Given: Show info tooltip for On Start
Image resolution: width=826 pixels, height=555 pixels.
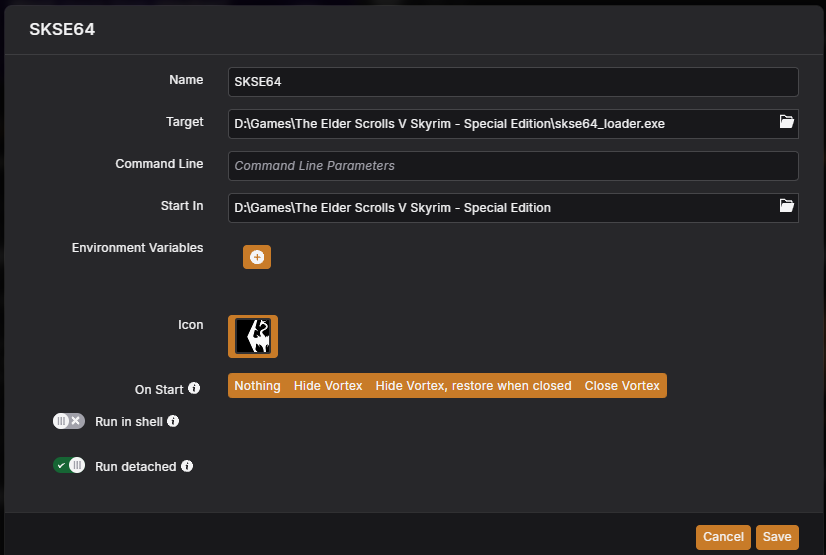Looking at the screenshot, I should click(x=194, y=388).
